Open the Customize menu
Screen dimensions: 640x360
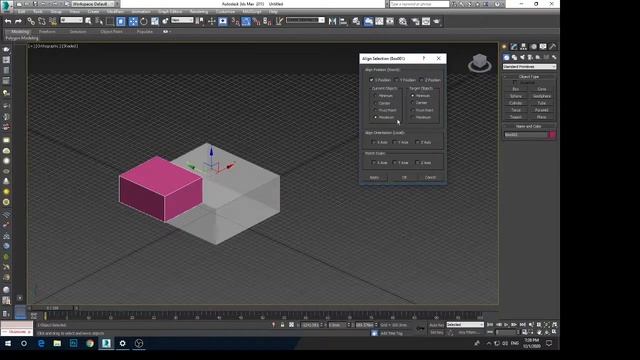[225, 12]
